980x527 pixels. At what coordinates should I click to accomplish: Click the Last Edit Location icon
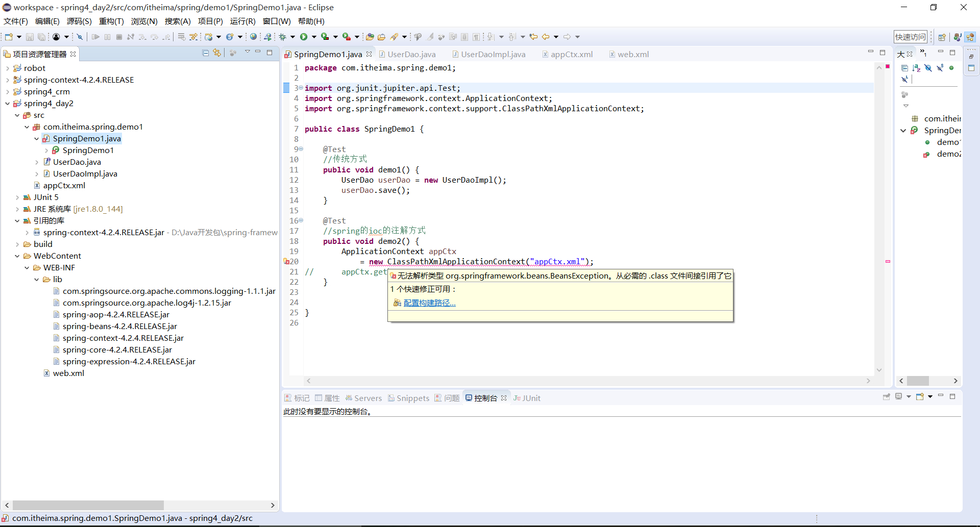click(533, 37)
